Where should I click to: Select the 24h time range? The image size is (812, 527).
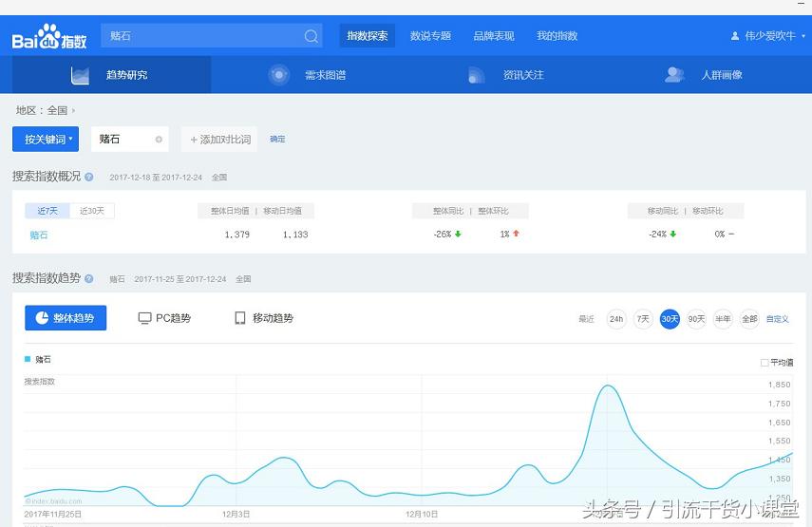[616, 319]
